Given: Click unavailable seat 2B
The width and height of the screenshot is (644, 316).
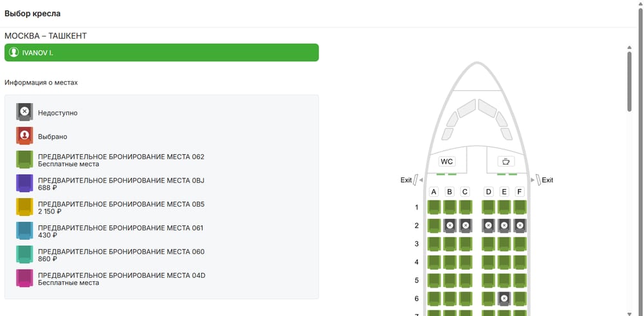Looking at the screenshot, I should click(x=450, y=226).
